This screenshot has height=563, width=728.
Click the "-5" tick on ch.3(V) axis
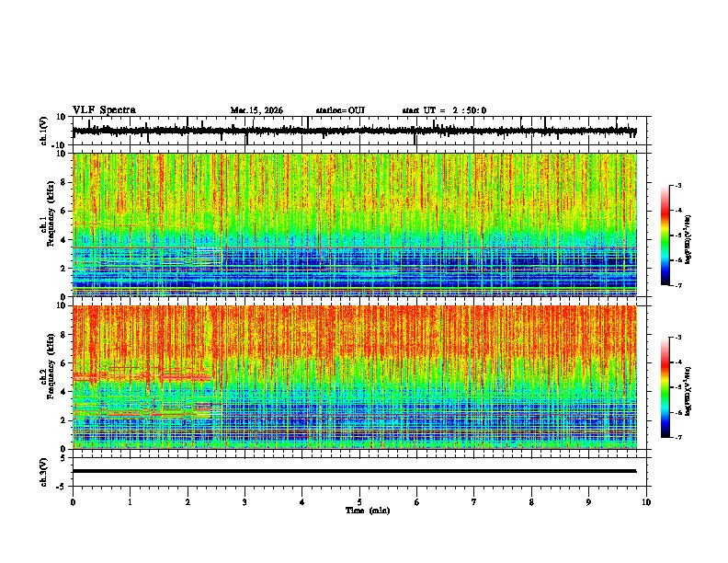point(63,487)
